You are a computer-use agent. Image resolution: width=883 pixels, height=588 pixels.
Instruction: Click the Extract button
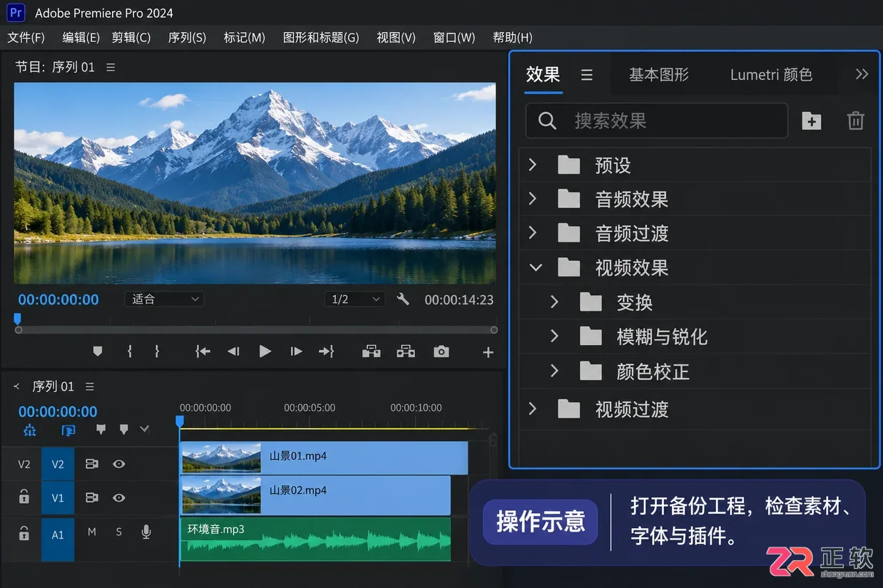click(x=406, y=351)
